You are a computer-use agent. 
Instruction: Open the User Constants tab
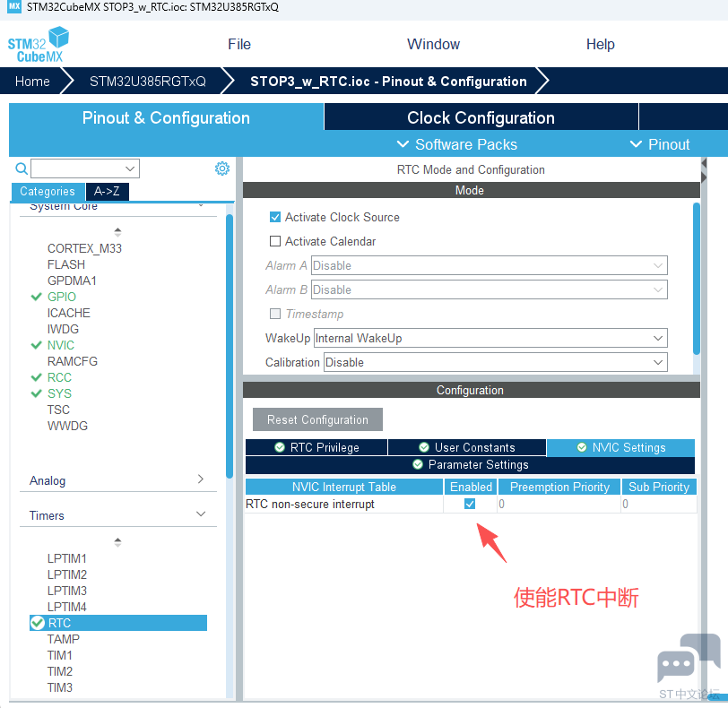[467, 447]
